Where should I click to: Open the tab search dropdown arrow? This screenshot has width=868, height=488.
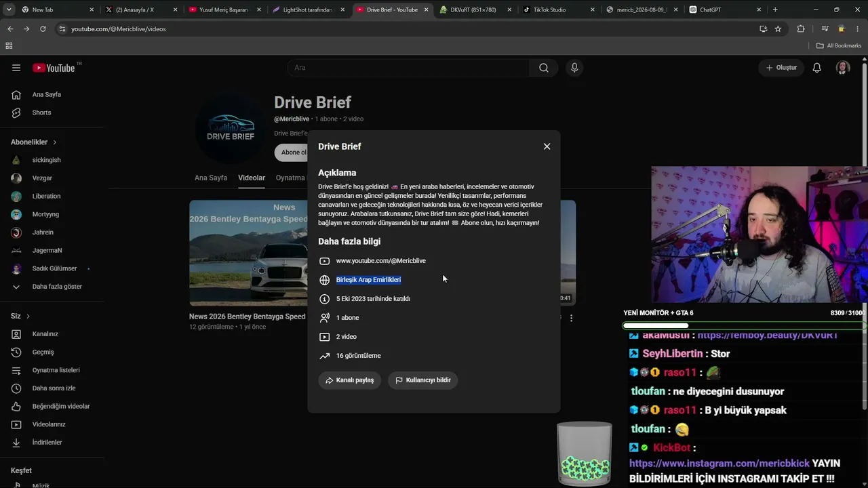click(8, 10)
